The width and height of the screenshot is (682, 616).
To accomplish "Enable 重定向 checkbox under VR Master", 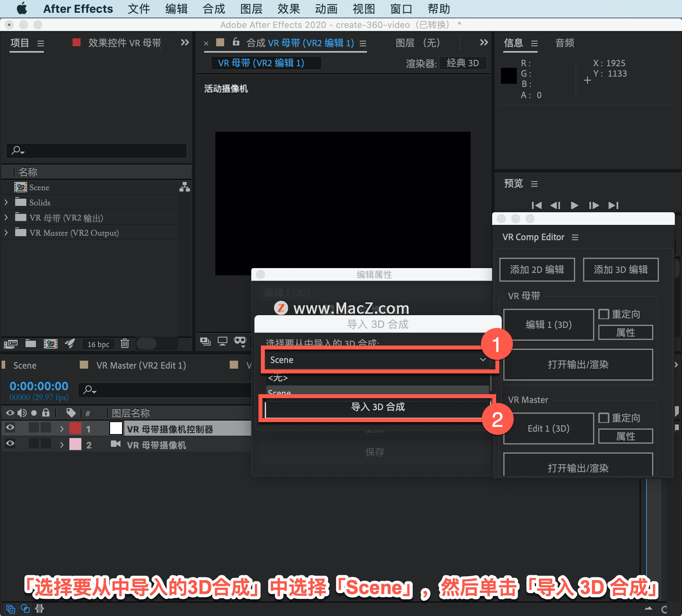I will 604,418.
